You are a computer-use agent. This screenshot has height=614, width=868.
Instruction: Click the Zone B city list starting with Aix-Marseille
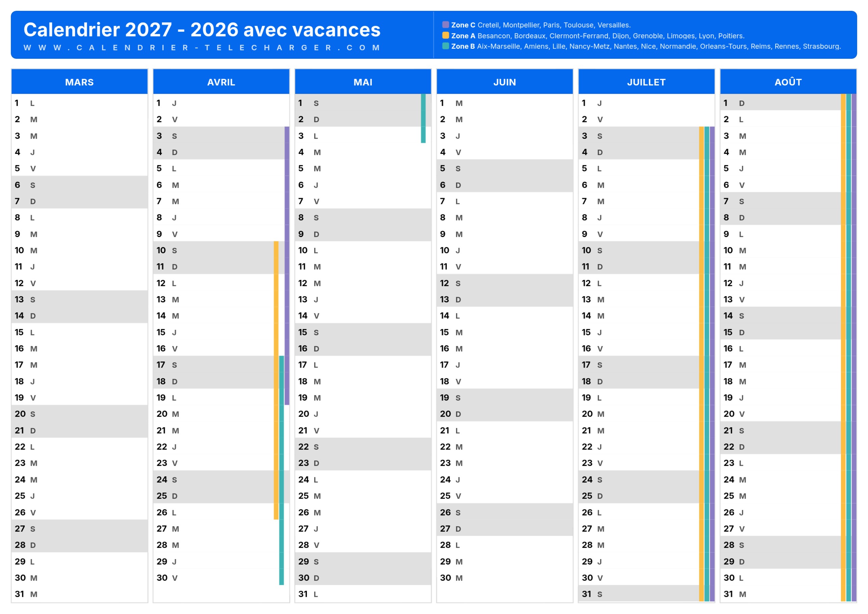tap(659, 47)
